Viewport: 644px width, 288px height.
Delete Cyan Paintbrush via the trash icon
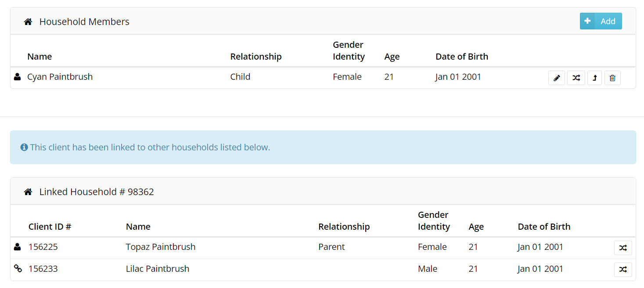click(x=613, y=78)
